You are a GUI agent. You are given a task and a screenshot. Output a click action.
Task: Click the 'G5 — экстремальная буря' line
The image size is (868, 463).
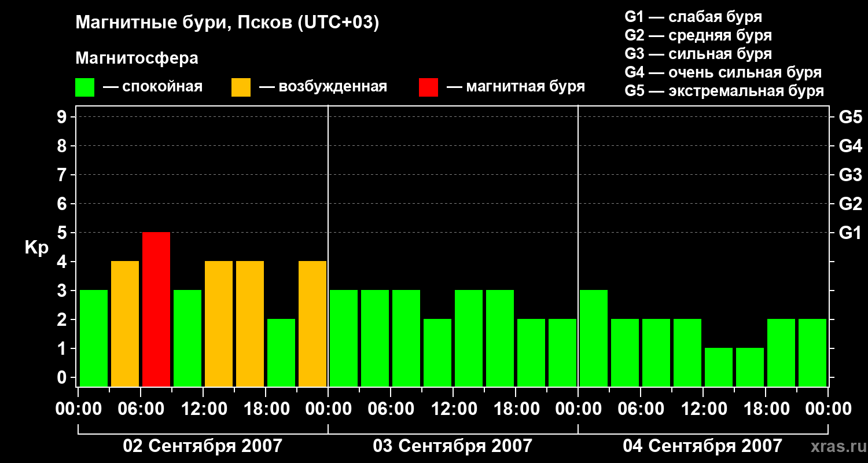[724, 91]
